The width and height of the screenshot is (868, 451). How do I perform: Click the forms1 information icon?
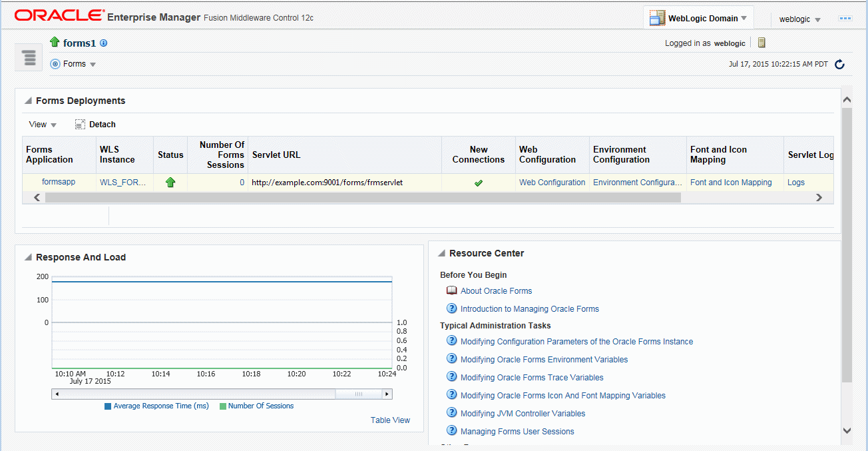[104, 43]
